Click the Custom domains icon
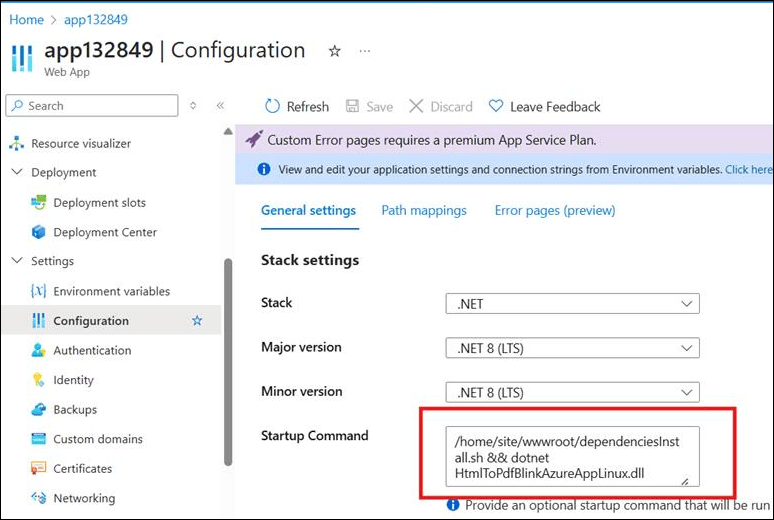 click(x=39, y=439)
